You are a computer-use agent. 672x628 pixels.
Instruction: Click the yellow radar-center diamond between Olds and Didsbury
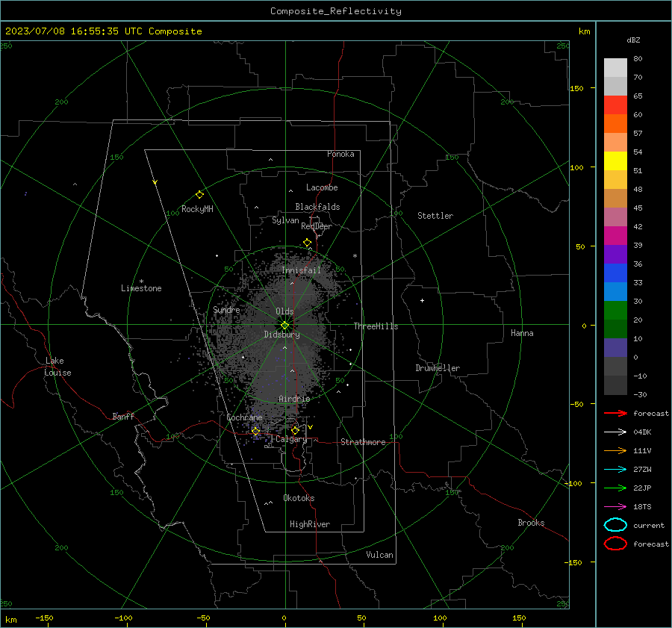(x=284, y=326)
